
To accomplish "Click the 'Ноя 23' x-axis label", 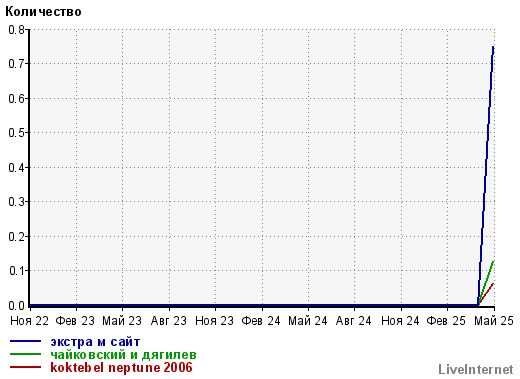I will pos(214,321).
